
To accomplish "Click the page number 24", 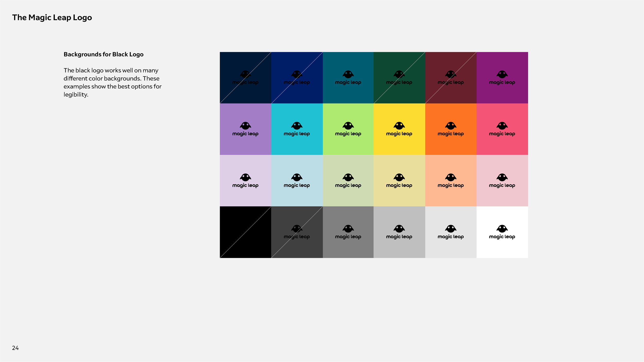I will point(15,348).
